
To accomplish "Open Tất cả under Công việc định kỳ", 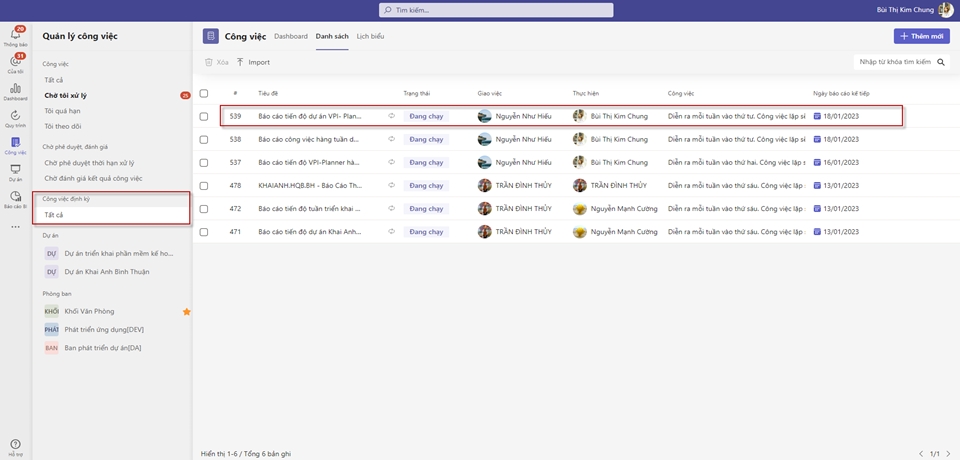I will (x=54, y=215).
